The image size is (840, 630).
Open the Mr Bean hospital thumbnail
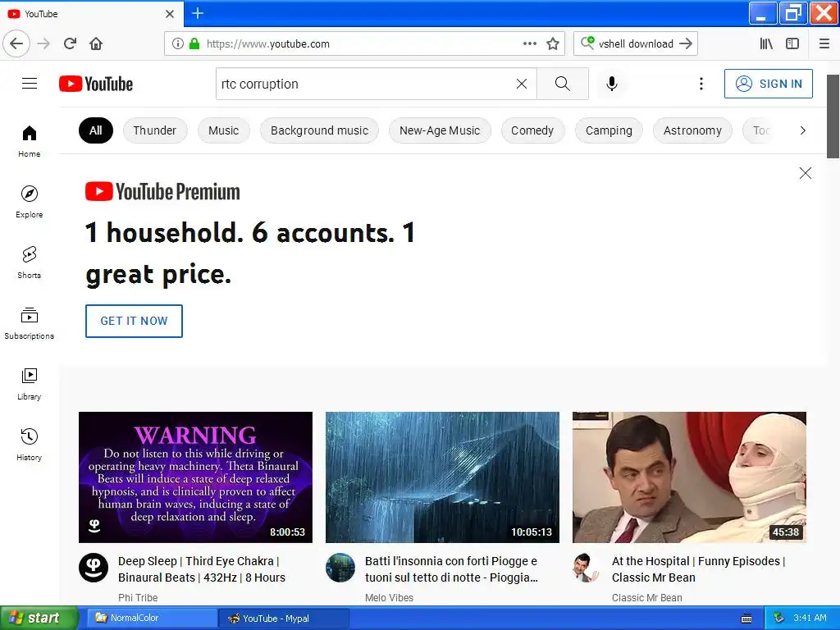[689, 477]
